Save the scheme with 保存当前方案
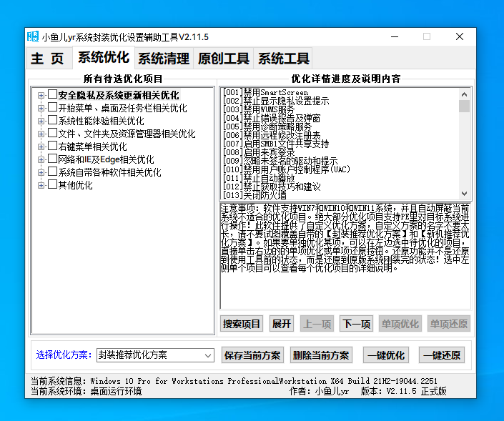 252,355
